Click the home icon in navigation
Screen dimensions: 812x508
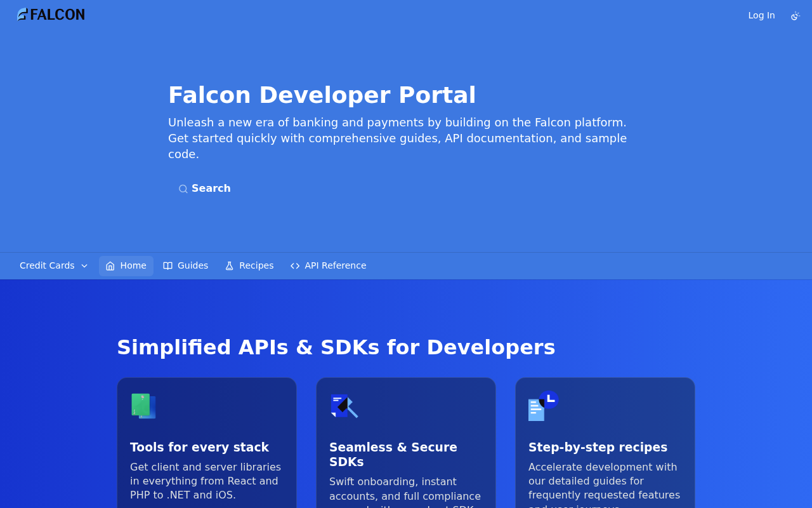pos(110,266)
